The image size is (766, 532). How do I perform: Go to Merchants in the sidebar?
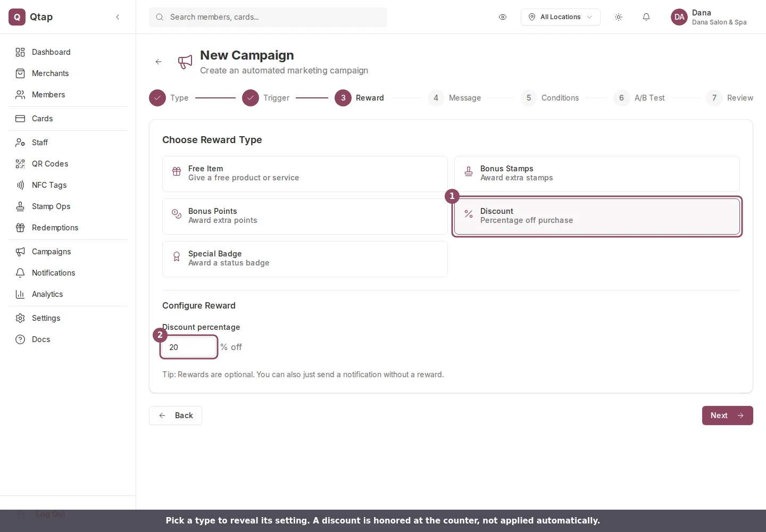pyautogui.click(x=68, y=73)
